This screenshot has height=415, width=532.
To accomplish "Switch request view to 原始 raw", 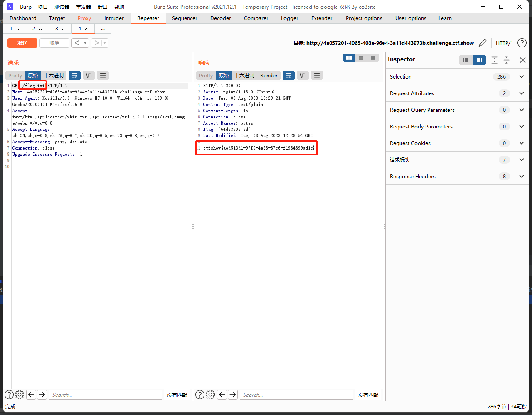I will 33,75.
